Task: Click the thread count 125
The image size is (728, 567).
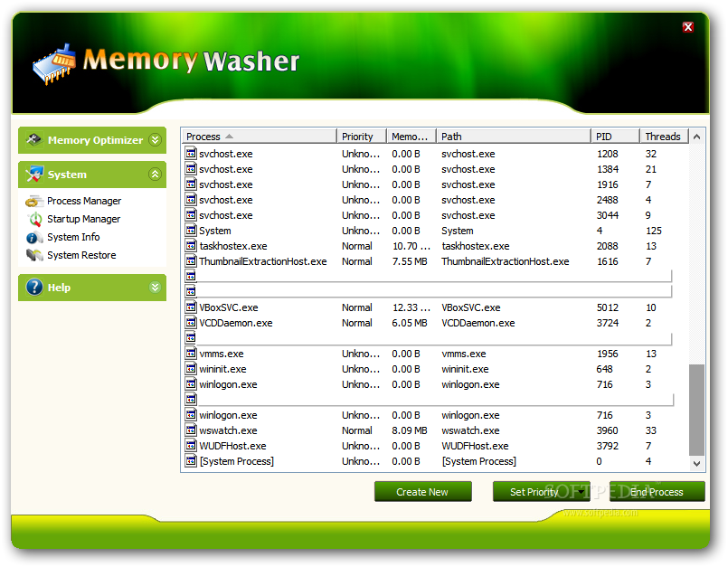Action: 653,231
